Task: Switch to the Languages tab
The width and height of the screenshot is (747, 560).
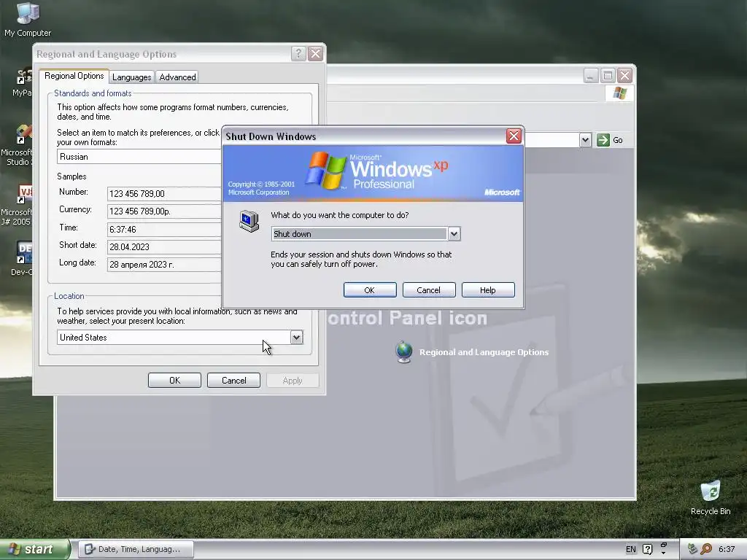Action: [x=131, y=77]
